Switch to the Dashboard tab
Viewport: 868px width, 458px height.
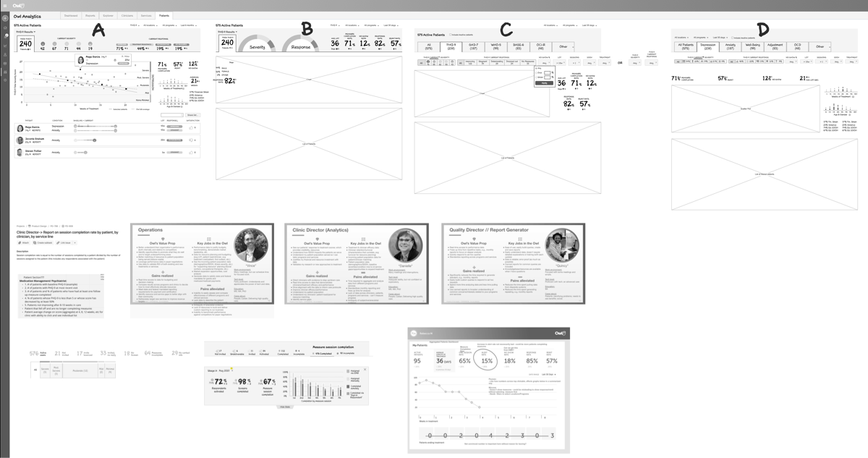tap(70, 15)
